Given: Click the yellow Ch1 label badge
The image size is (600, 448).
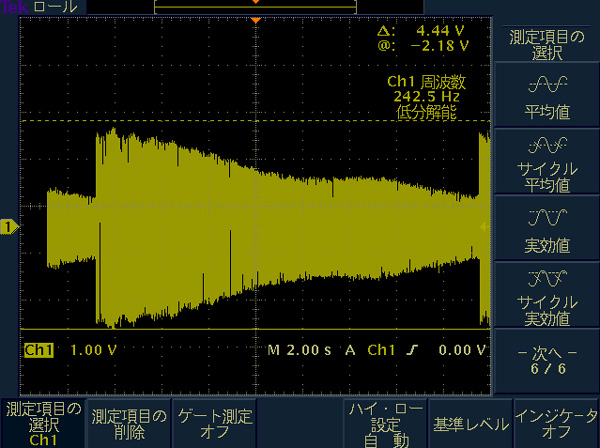Looking at the screenshot, I should (x=38, y=351).
